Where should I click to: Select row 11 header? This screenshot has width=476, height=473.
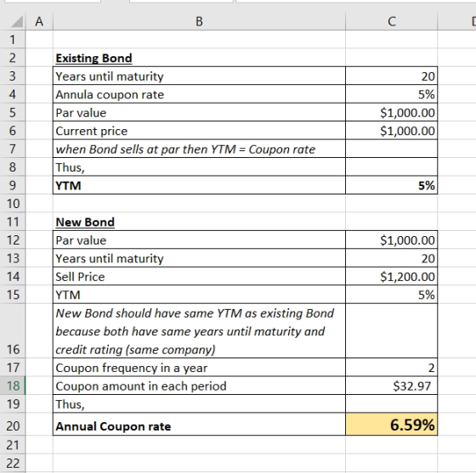(x=13, y=222)
